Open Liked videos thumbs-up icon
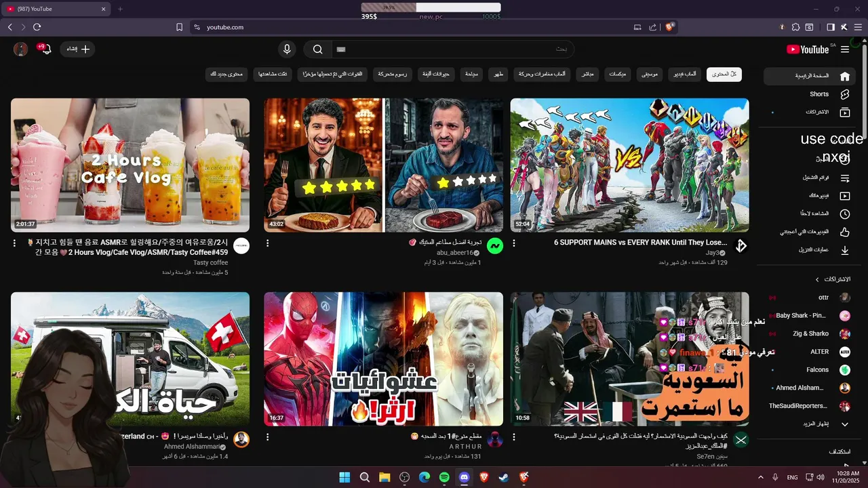 844,232
